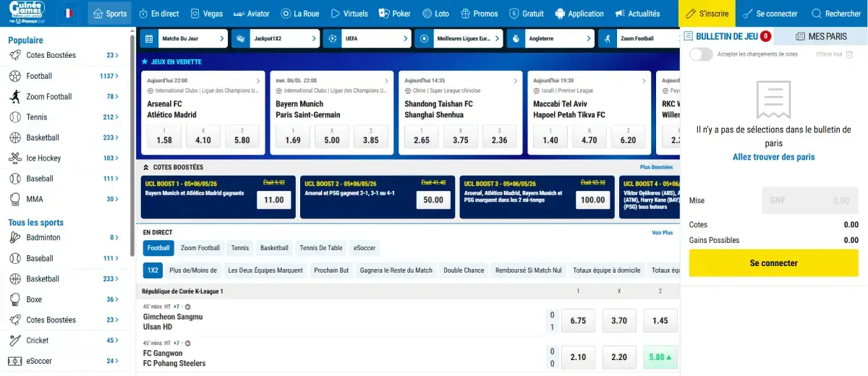Screen dimensions: 868x376
Task: Choose Les Deux Équipes Marquent market
Action: [x=265, y=270]
